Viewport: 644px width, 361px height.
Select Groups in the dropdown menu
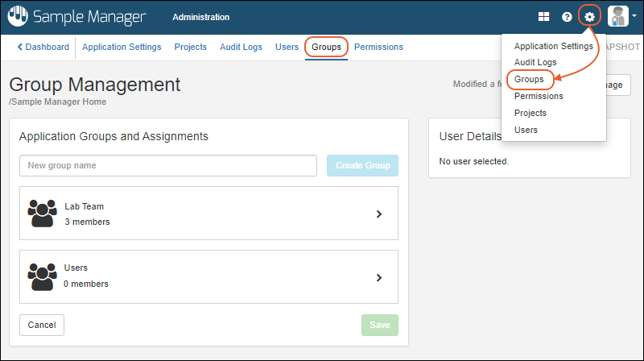(x=529, y=79)
